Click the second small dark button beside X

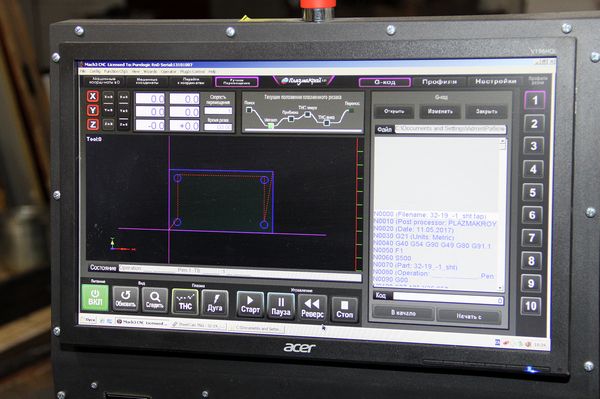[x=124, y=97]
